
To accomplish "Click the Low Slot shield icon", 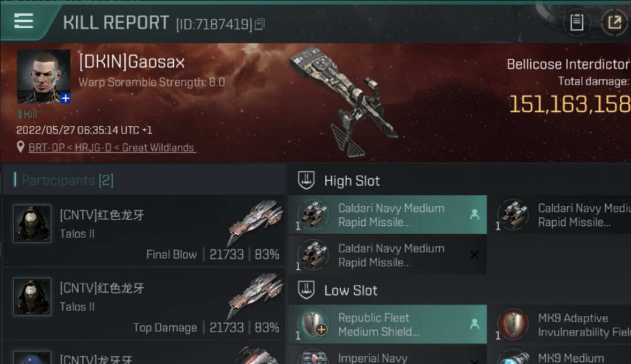I will point(306,290).
